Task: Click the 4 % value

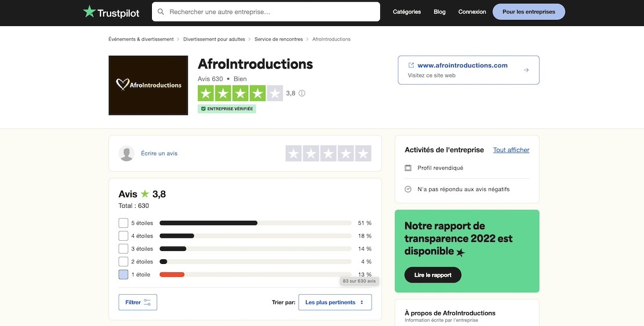Action: (x=366, y=262)
